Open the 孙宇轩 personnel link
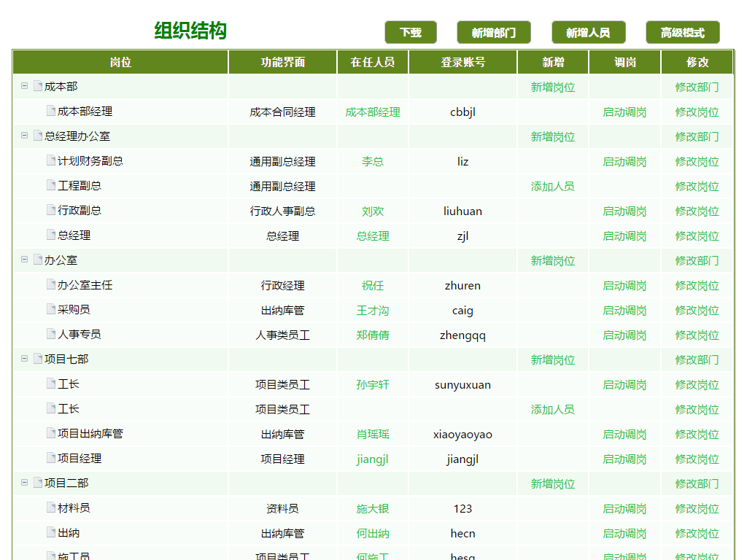The image size is (747, 560). click(373, 384)
